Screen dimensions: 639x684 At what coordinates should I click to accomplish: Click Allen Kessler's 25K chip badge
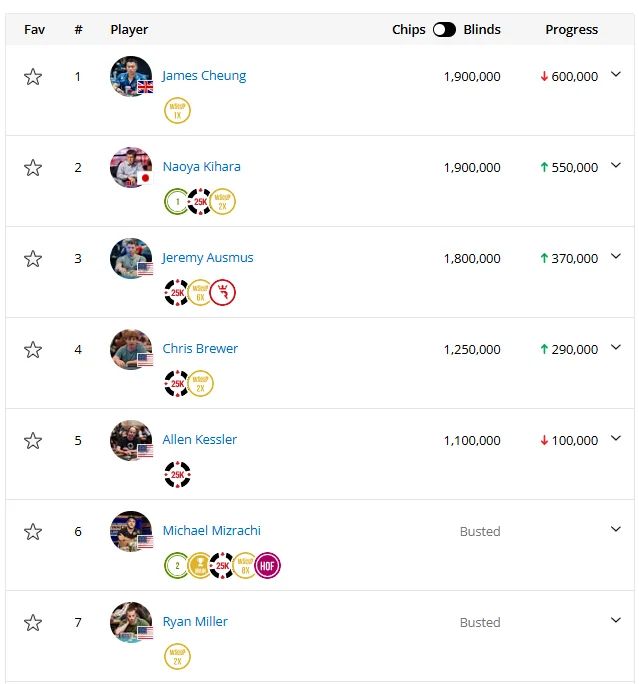[x=178, y=475]
